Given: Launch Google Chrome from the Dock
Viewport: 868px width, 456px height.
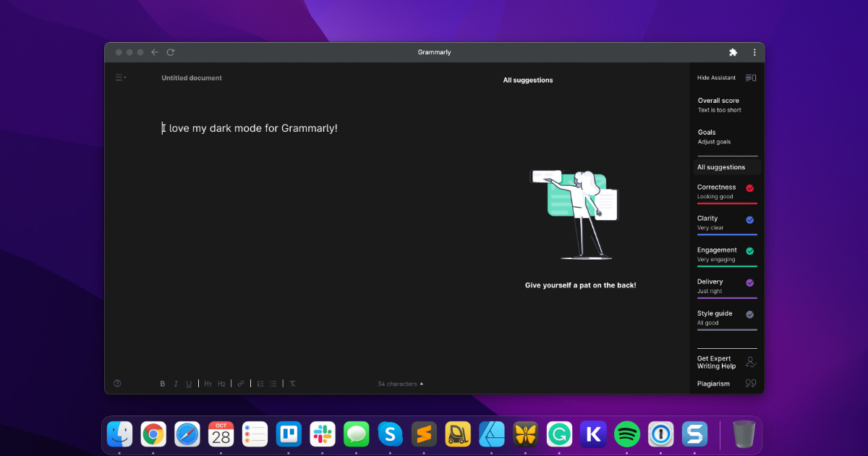Looking at the screenshot, I should coord(153,434).
